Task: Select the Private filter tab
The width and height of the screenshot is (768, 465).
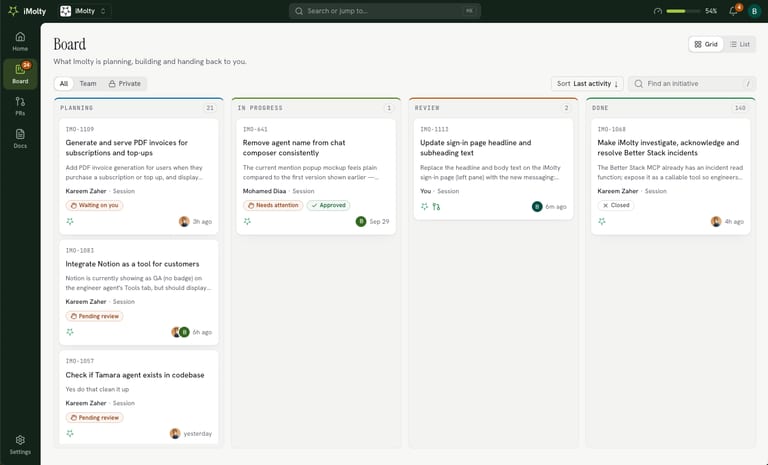Action: tap(125, 84)
